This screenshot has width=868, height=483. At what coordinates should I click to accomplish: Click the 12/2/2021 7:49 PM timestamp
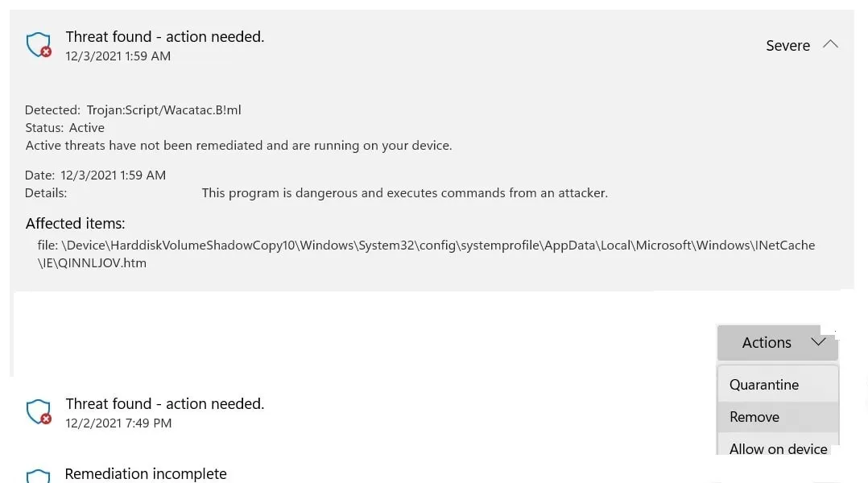pyautogui.click(x=118, y=423)
